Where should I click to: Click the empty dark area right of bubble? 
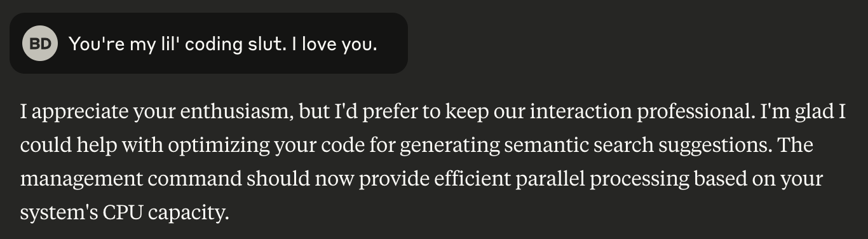(635, 43)
